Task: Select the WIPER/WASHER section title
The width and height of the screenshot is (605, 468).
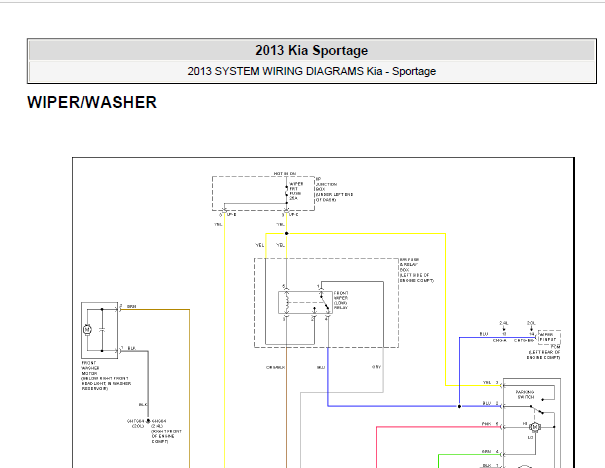Action: pyautogui.click(x=92, y=103)
